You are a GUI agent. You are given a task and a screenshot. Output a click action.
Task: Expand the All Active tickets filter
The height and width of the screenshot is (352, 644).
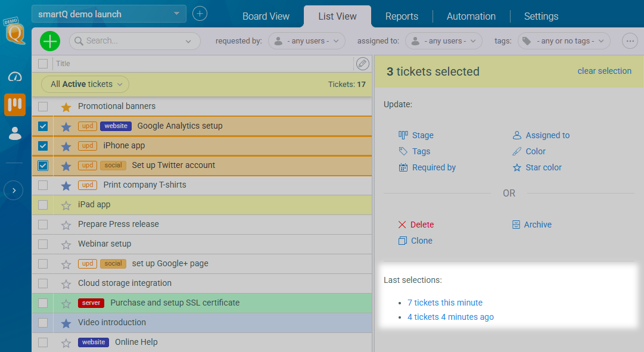85,85
